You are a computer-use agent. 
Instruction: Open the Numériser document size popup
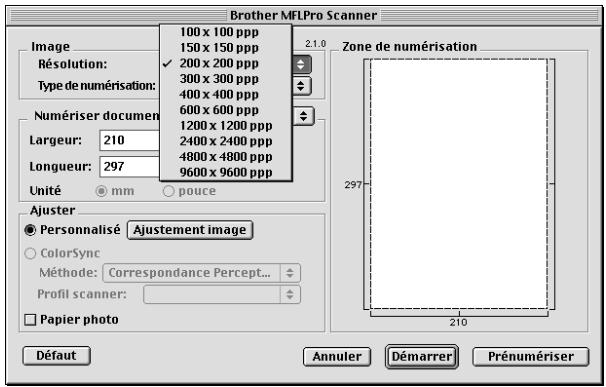coord(304,116)
